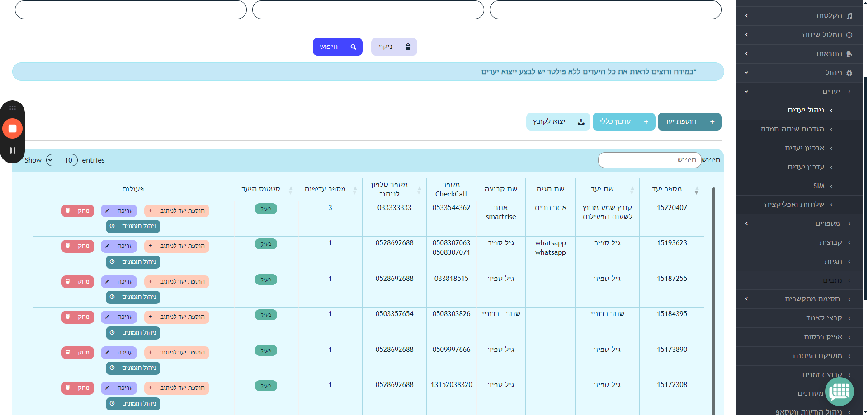Edit destination 15187255 with עריכה button
The image size is (868, 415).
point(119,282)
